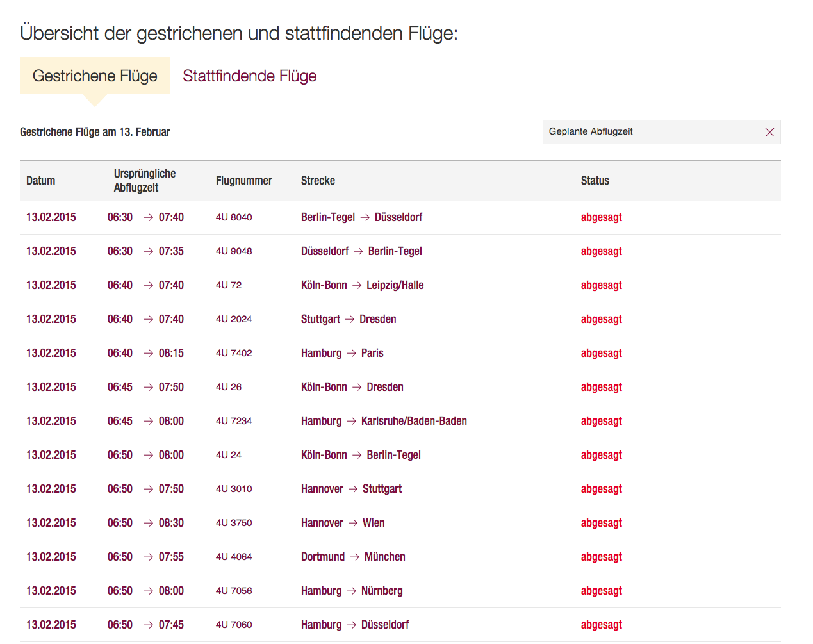Click the arrow icon between Hannover and Wien

point(354,523)
